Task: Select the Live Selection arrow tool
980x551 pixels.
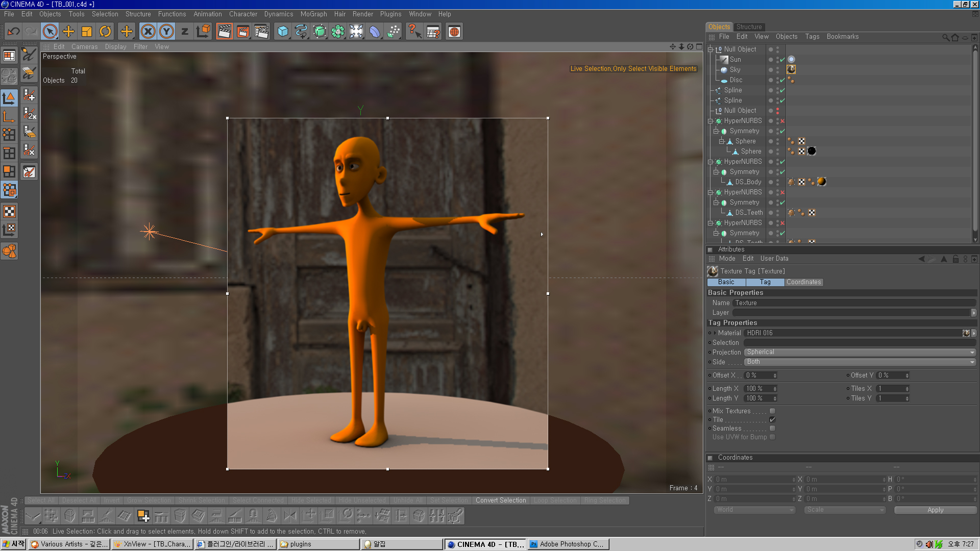Action: pos(50,32)
